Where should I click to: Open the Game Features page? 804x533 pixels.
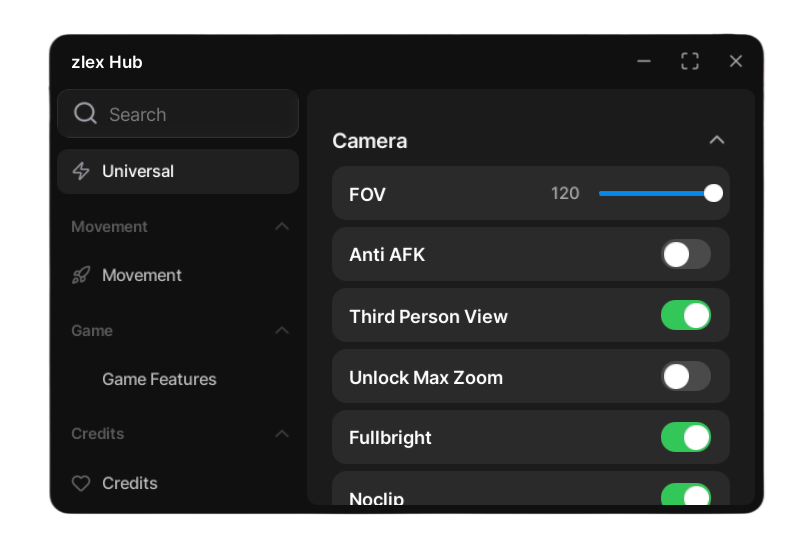pos(159,379)
